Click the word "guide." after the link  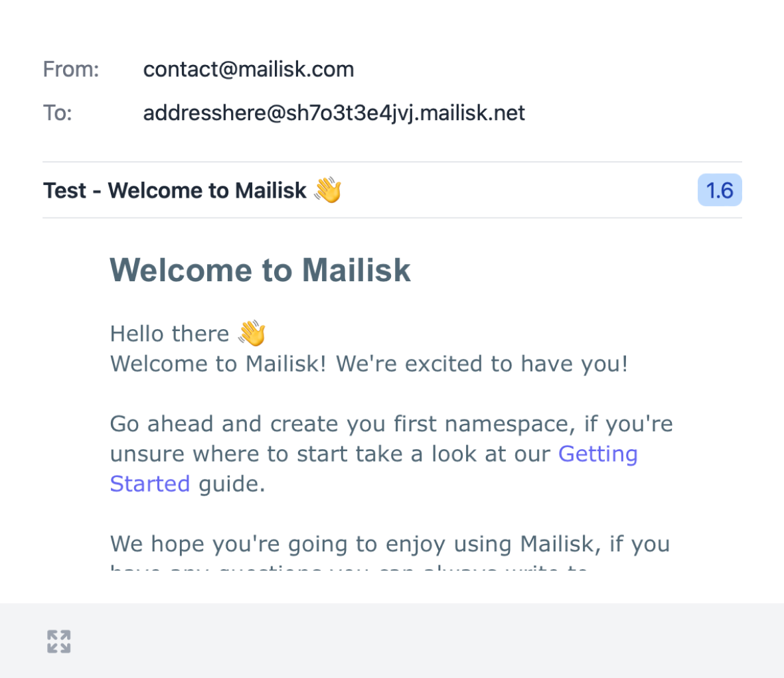click(232, 484)
